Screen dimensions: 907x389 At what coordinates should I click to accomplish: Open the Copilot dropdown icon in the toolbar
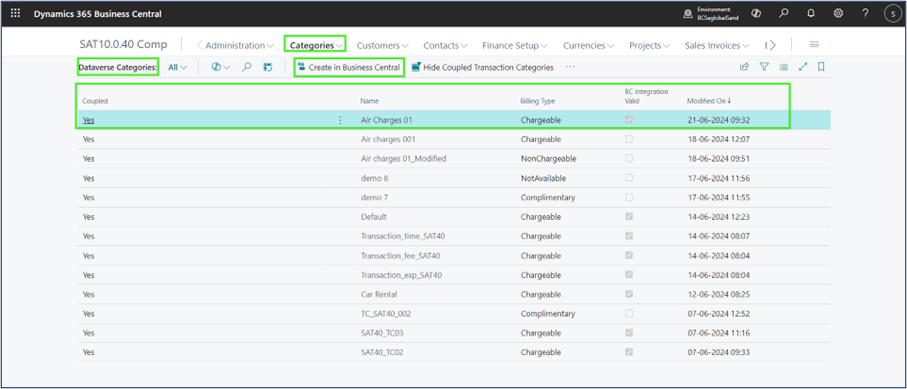click(x=220, y=67)
